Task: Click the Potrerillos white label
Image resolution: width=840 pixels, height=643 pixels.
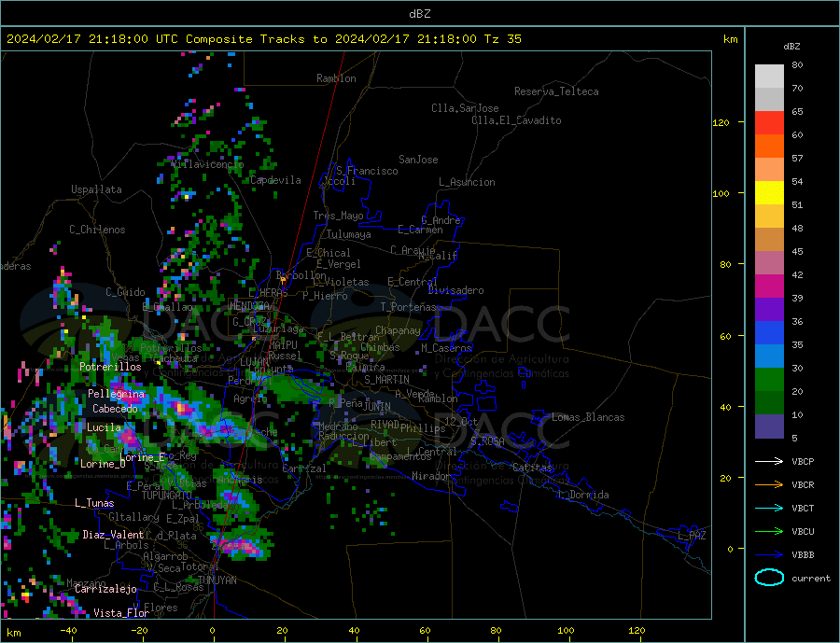Action: pos(110,367)
